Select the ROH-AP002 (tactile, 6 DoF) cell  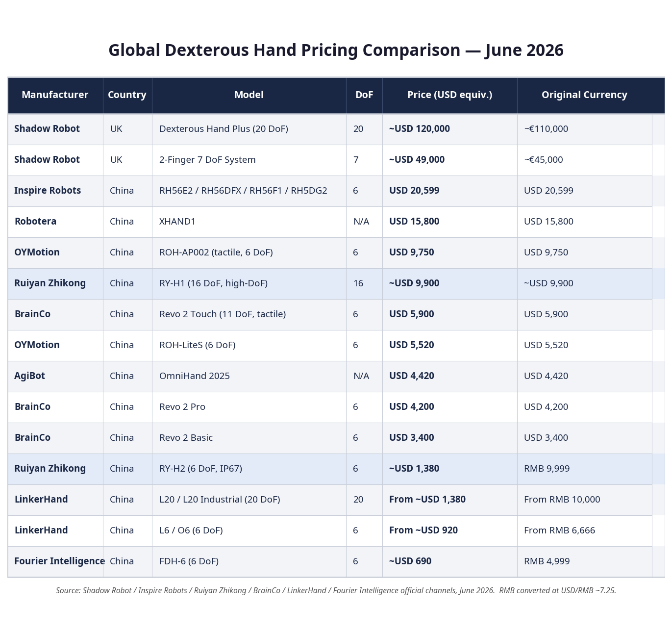pos(249,252)
